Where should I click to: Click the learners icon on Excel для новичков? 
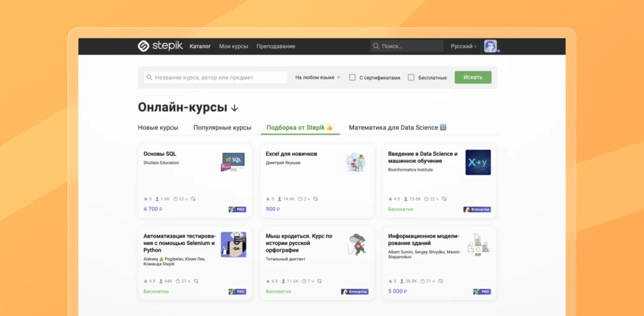(280, 199)
